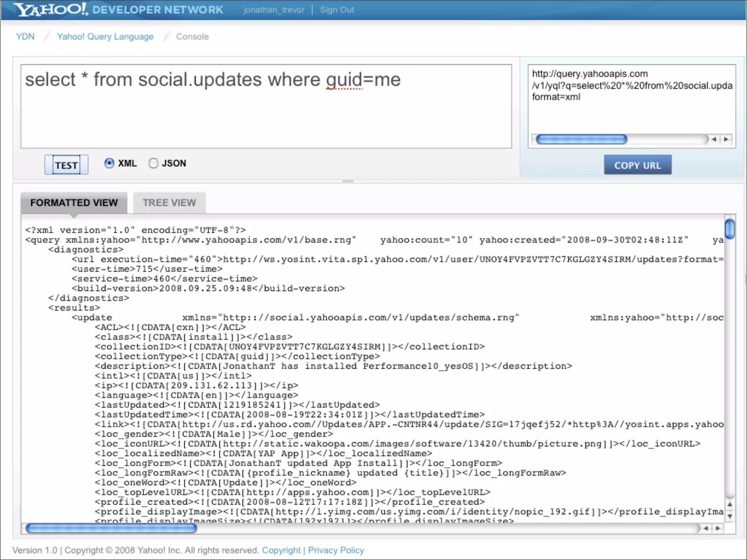Click the URL box horizontal scrollbar thumb
The width and height of the screenshot is (747, 560).
[581, 139]
